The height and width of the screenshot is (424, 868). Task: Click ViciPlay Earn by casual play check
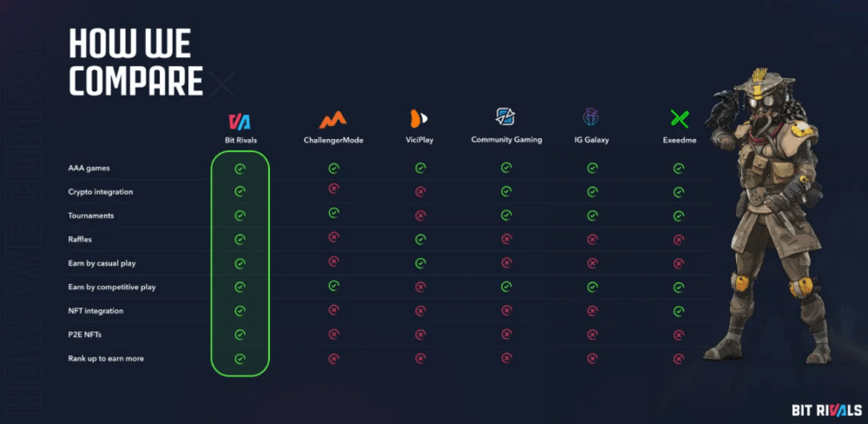coord(420,263)
